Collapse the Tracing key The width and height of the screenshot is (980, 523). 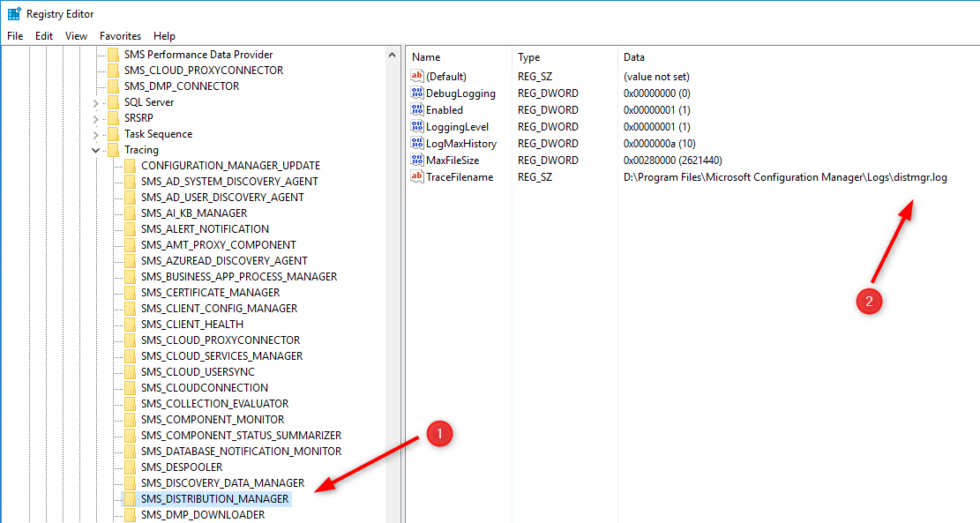click(95, 150)
